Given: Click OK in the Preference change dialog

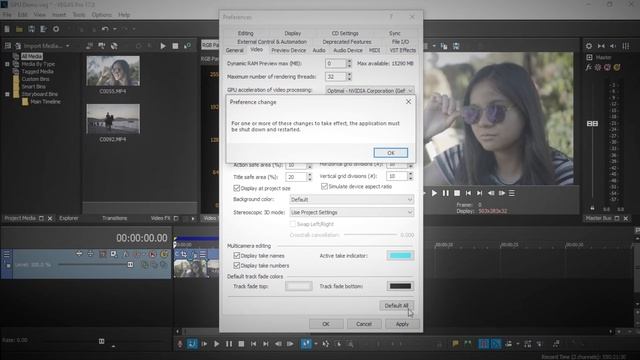Looking at the screenshot, I should coord(390,153).
